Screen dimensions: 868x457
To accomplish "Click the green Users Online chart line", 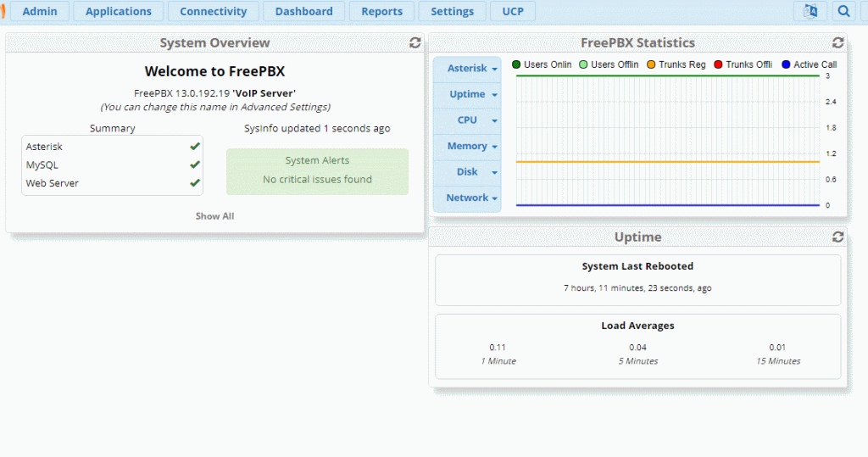I will (668, 76).
